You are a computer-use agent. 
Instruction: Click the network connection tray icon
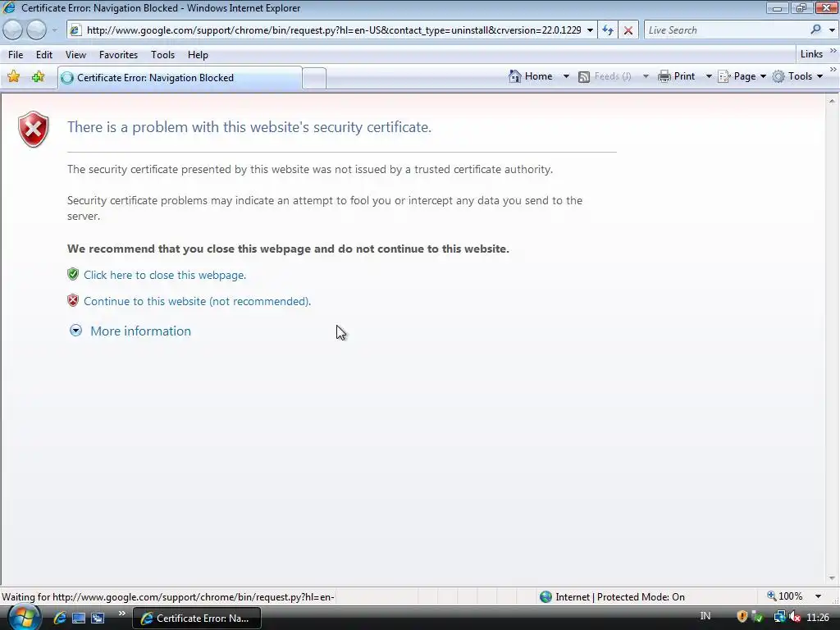pyautogui.click(x=779, y=617)
